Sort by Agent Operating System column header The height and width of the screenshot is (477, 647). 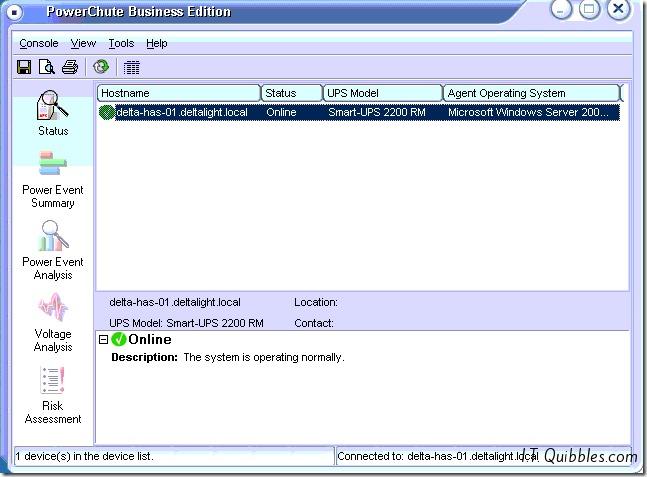[x=531, y=93]
